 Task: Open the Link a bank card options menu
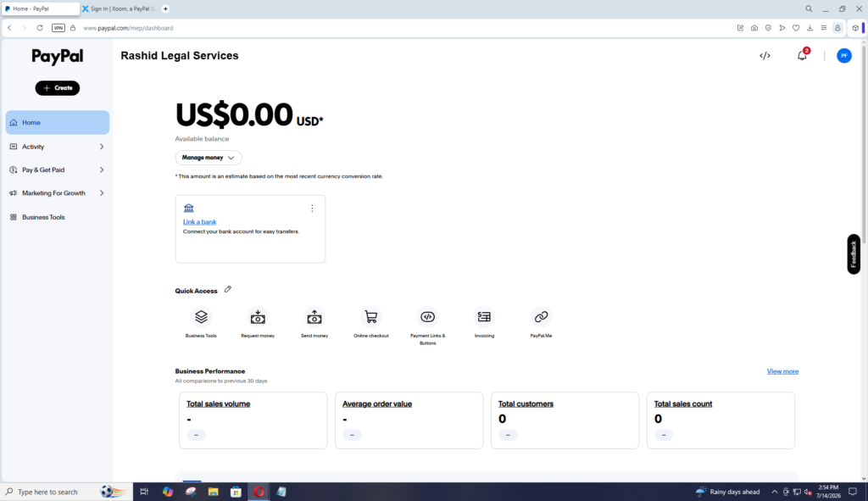coord(312,209)
